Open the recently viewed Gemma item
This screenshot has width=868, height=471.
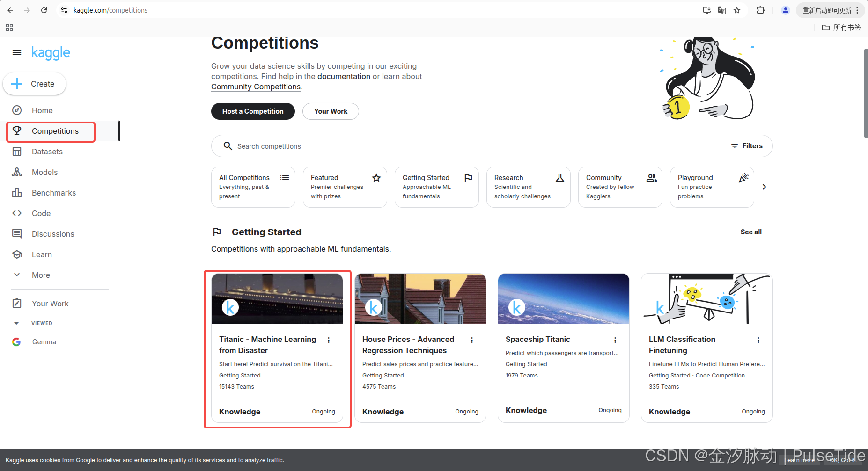[44, 342]
